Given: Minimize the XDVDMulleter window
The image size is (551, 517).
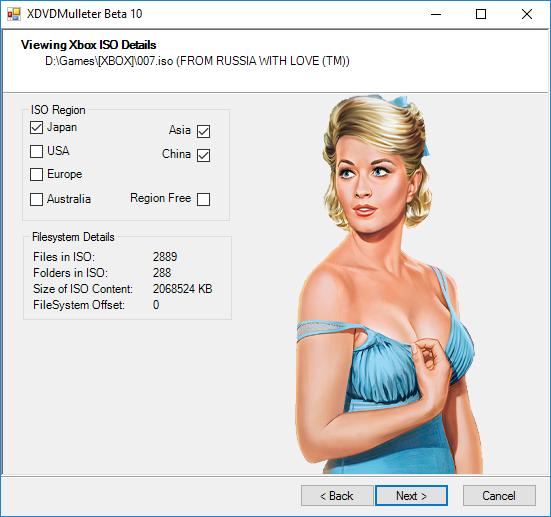Looking at the screenshot, I should [x=436, y=14].
